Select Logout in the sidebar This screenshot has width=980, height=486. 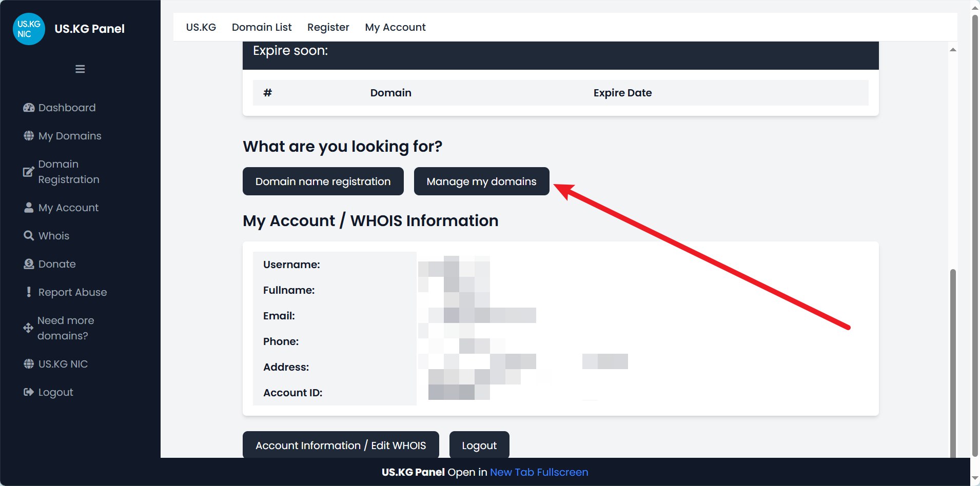pyautogui.click(x=56, y=392)
